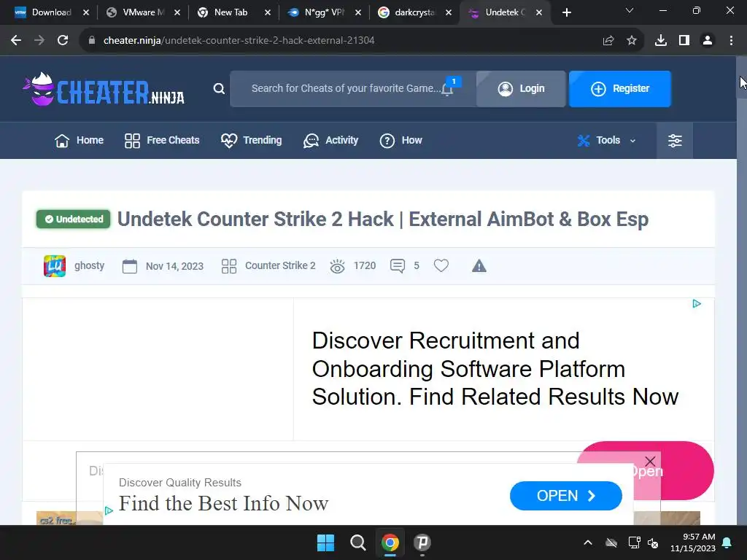This screenshot has width=747, height=560.
Task: Open the author ghosty link
Action: (90, 265)
